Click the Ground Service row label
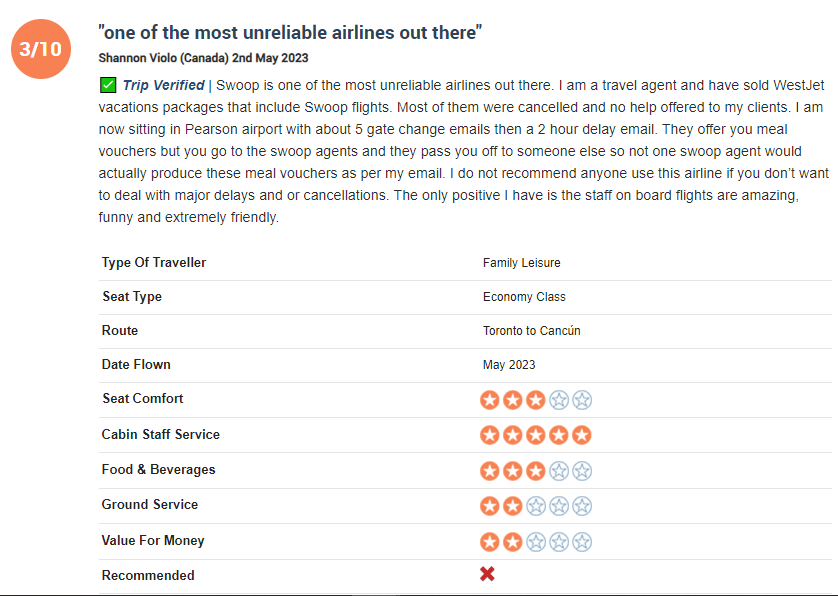838x596 pixels. pos(150,505)
